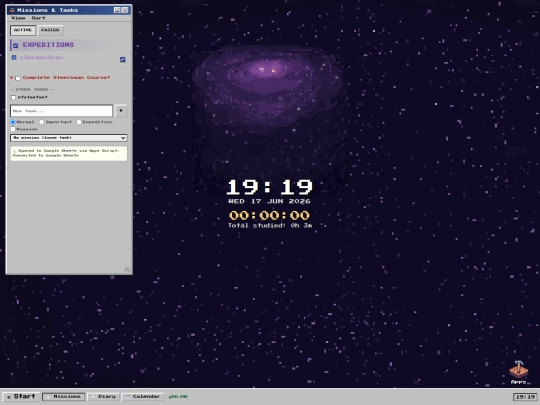Click the struck-through expedition task text
Viewport: 540px width, 405px height.
click(x=42, y=58)
